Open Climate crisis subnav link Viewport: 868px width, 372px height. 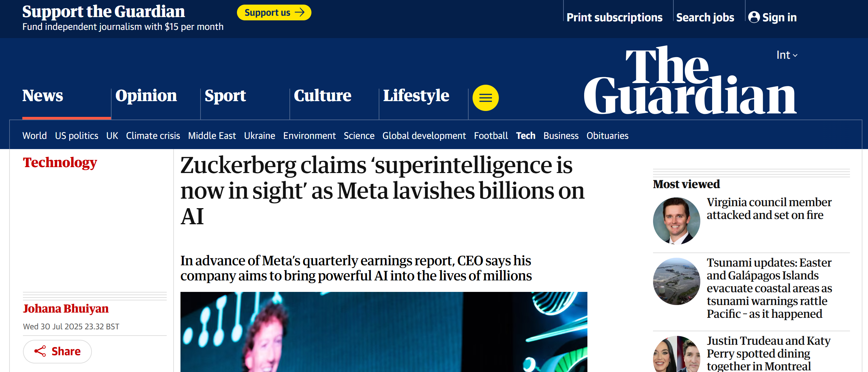(153, 136)
